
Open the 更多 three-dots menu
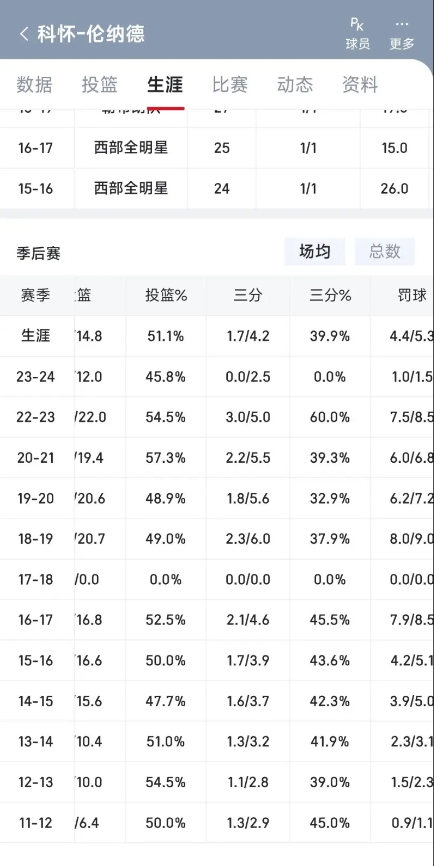(x=402, y=34)
